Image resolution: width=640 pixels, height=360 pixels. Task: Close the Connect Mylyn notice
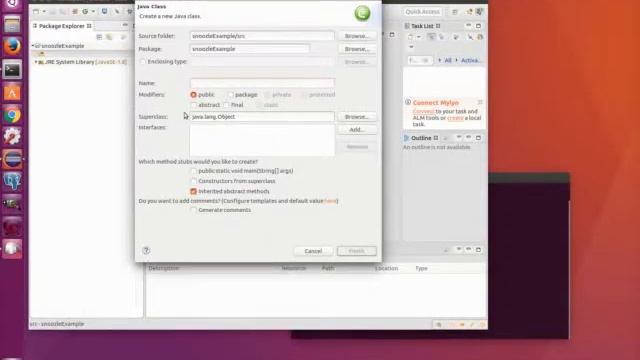click(480, 102)
